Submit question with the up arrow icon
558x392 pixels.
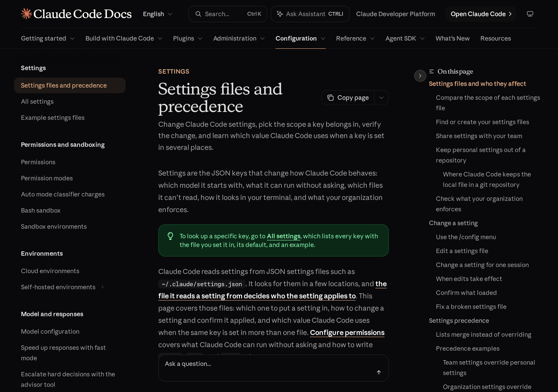point(379,372)
